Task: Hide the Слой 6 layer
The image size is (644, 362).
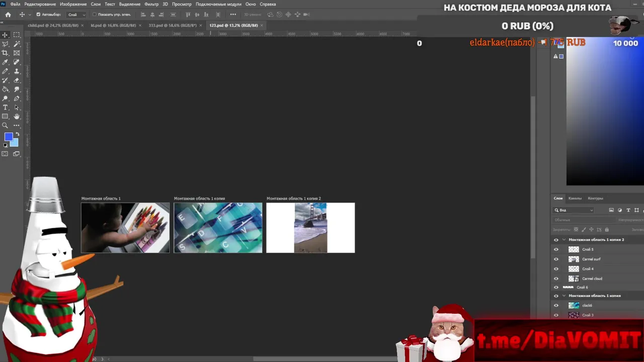Action: click(x=556, y=287)
